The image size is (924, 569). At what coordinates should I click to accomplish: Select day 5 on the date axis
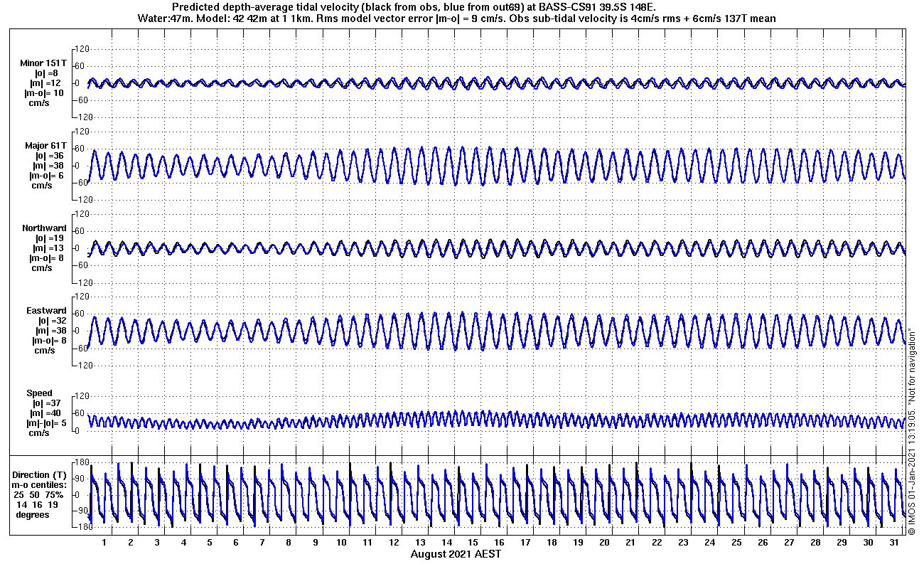[210, 543]
